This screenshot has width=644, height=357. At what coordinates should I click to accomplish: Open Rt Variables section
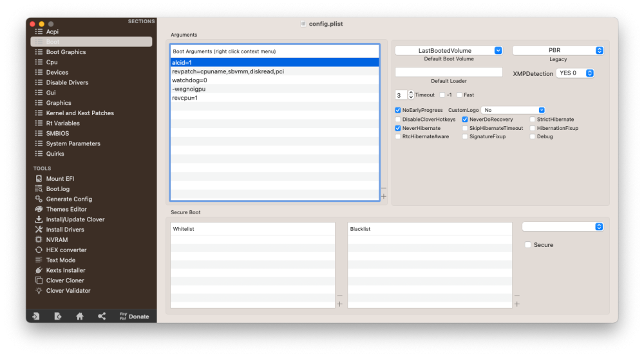click(63, 123)
